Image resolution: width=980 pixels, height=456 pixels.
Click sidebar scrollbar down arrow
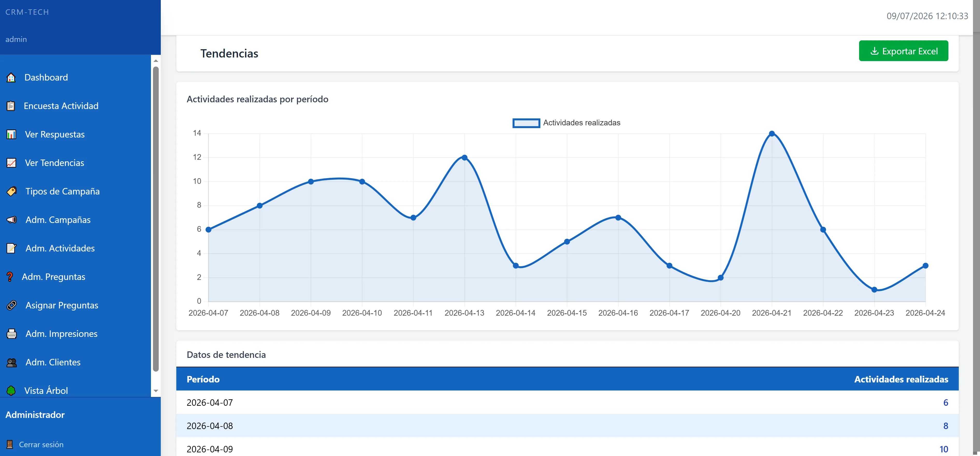pos(156,391)
